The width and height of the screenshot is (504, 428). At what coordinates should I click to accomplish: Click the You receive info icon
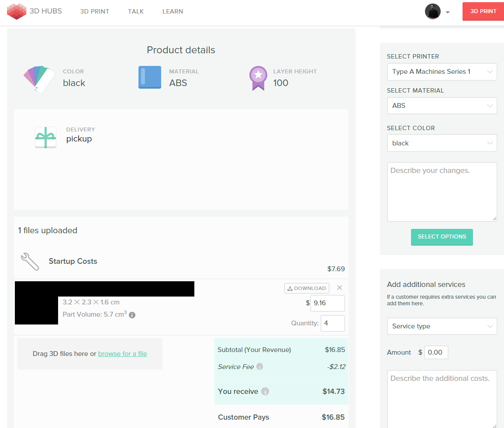click(265, 391)
